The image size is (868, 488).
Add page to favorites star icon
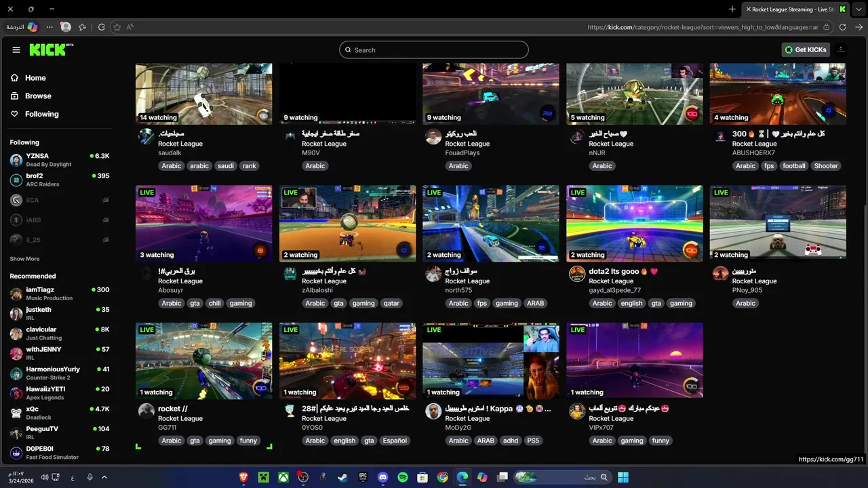pyautogui.click(x=117, y=27)
